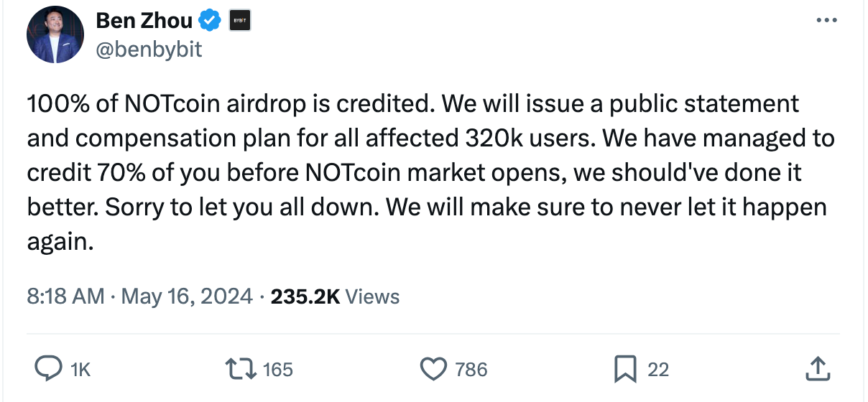Viewport: 868px width, 402px height.
Task: Like the post with the heart icon
Action: point(433,370)
